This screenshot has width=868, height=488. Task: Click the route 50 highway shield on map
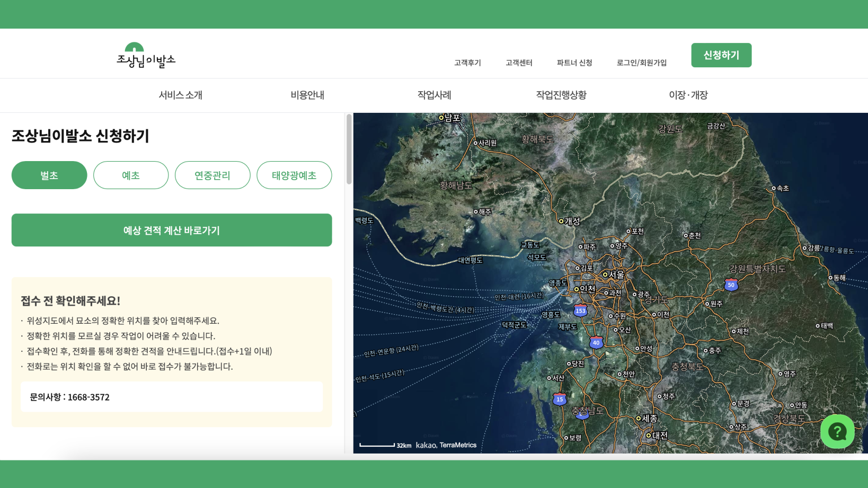pyautogui.click(x=731, y=285)
